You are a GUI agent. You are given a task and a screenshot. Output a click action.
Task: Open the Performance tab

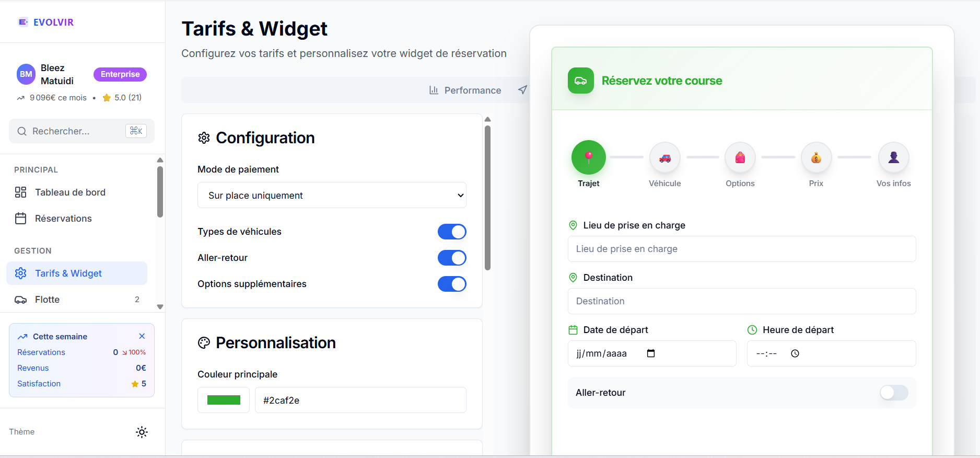tap(465, 90)
